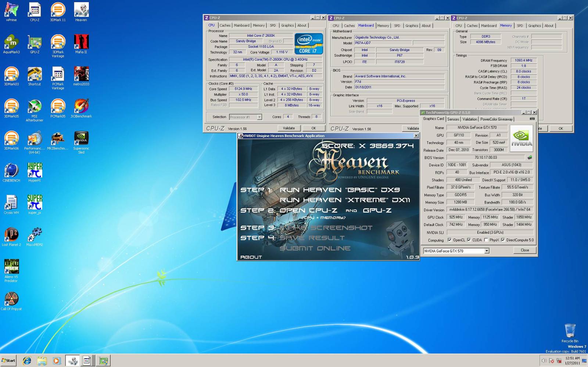Image resolution: width=588 pixels, height=367 pixels.
Task: Click the volume icon in system tray
Action: (544, 361)
